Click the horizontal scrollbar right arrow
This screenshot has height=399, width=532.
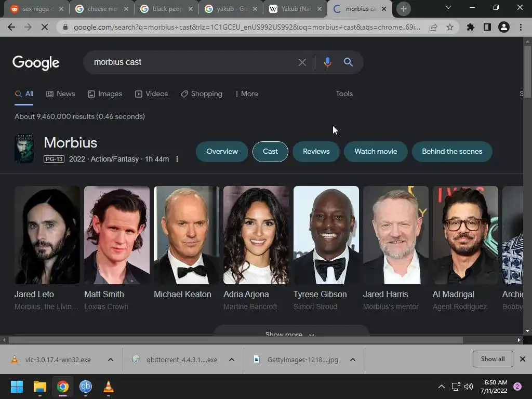coord(519,340)
